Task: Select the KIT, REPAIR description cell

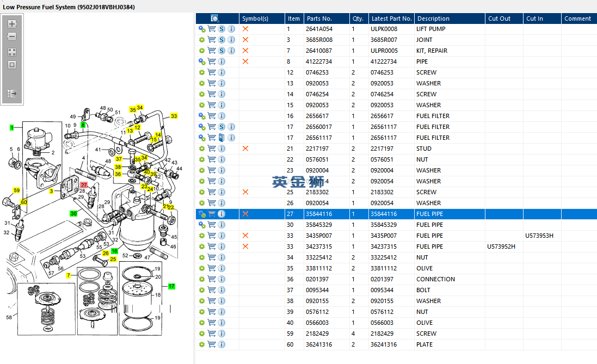Action: click(x=432, y=51)
